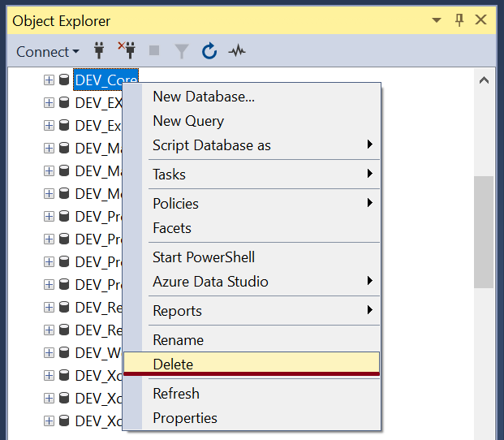Open Script Database as submenu
Image resolution: width=504 pixels, height=440 pixels.
[212, 145]
